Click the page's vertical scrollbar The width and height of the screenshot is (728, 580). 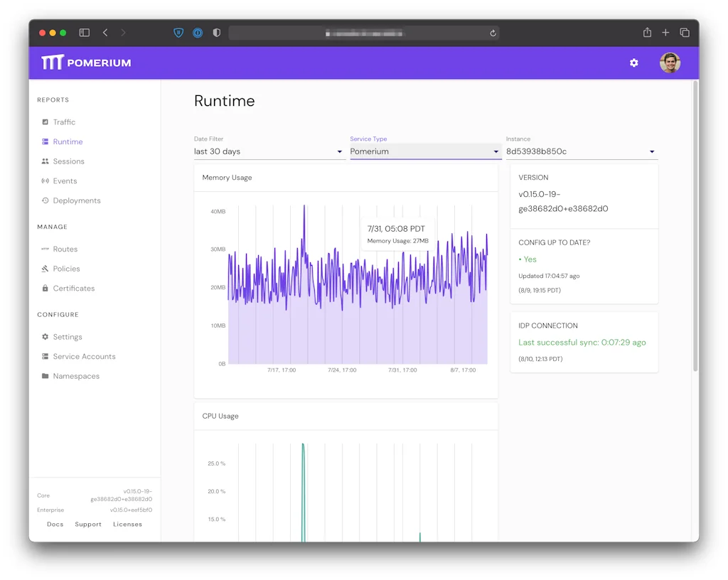pos(695,227)
